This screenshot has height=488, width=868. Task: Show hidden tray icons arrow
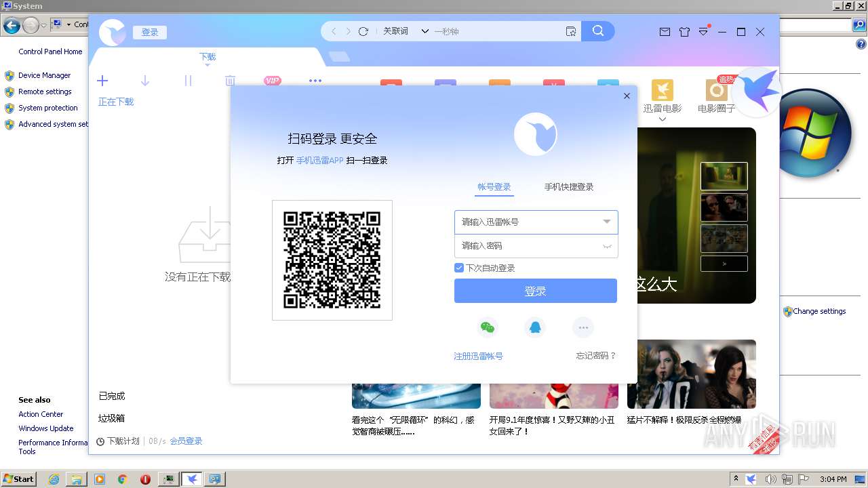[x=736, y=479]
